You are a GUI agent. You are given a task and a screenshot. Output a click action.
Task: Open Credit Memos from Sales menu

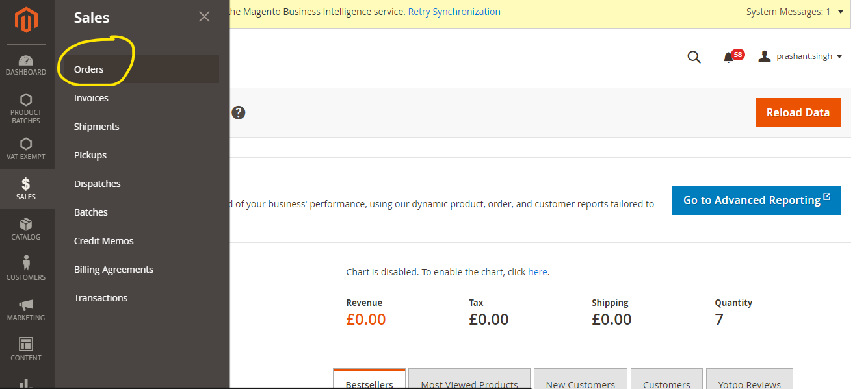click(104, 241)
